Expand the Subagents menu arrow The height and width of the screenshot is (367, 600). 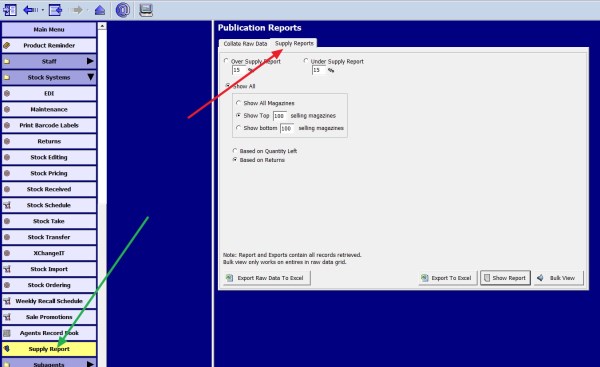coord(90,364)
